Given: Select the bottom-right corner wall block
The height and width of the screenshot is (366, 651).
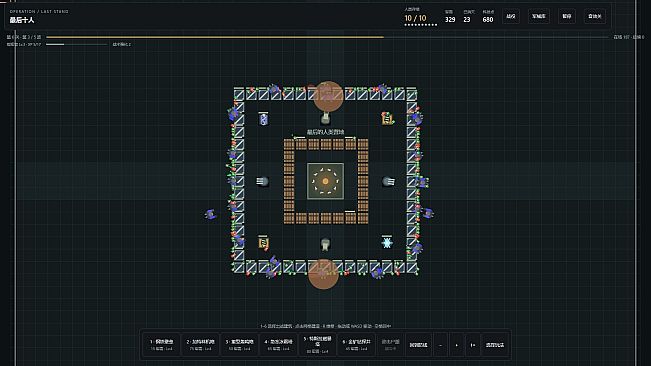Looking at the screenshot, I should (x=411, y=267).
